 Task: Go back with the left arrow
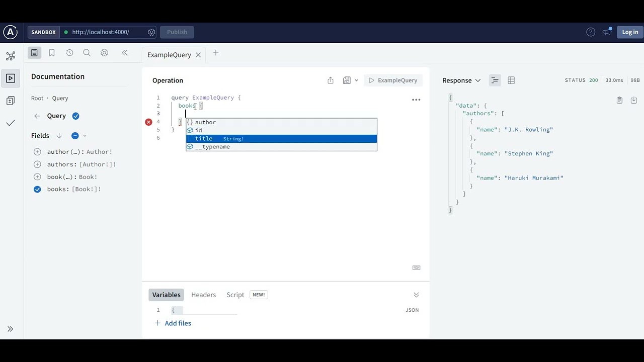pyautogui.click(x=37, y=116)
